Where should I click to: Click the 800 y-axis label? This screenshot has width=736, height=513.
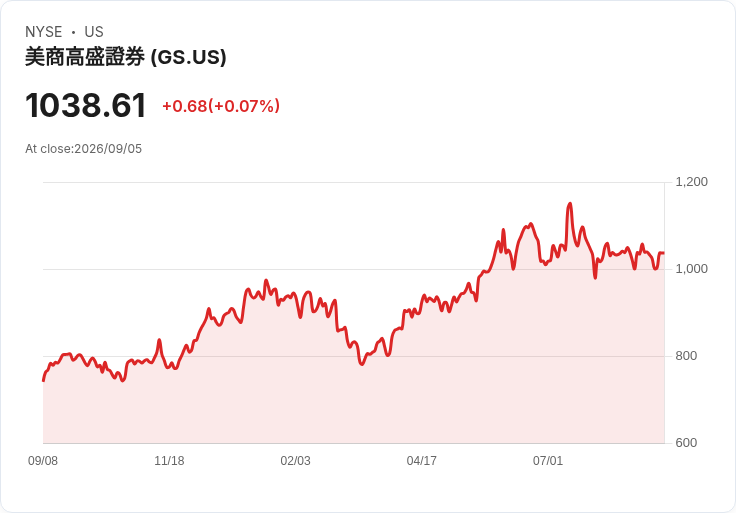pos(686,356)
